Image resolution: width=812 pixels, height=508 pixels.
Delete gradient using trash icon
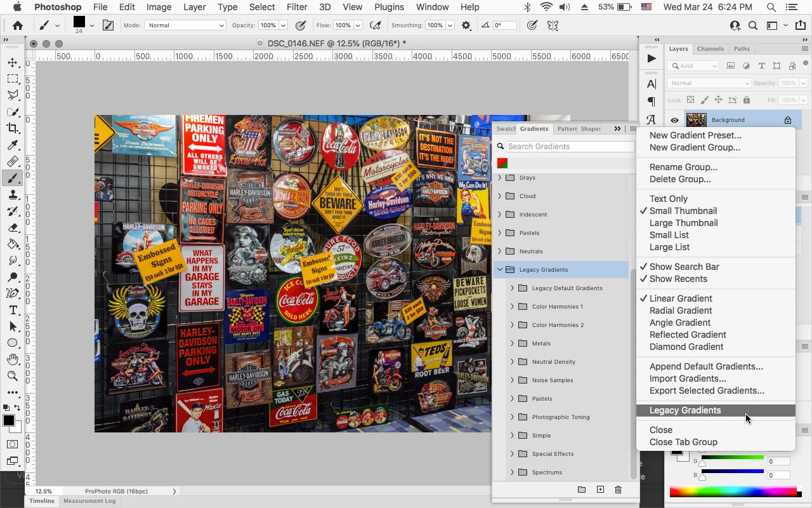coord(618,490)
